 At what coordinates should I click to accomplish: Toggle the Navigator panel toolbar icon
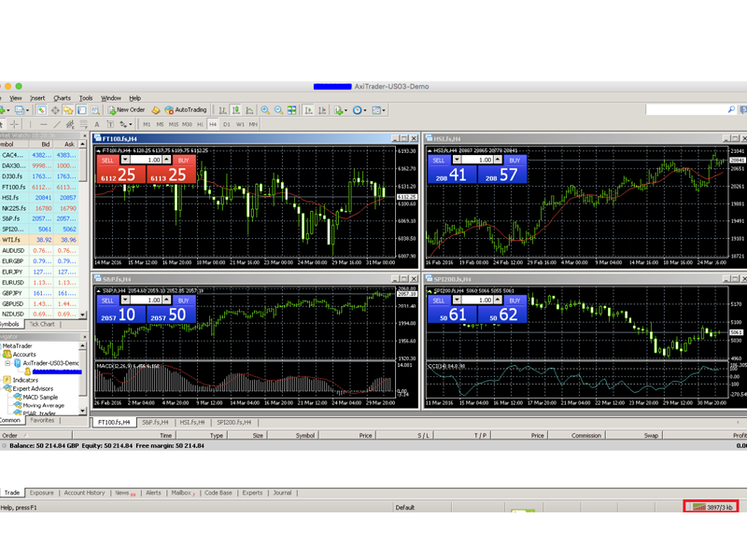click(68, 110)
